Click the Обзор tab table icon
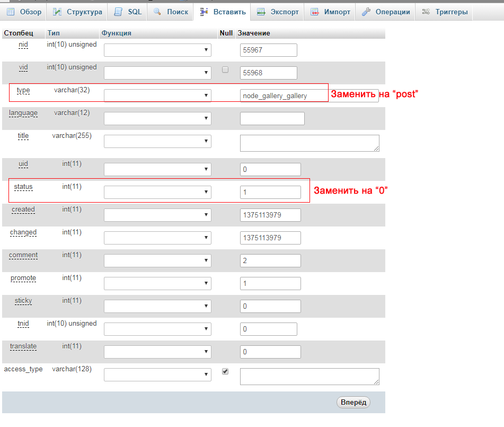The image size is (504, 427). tap(11, 12)
